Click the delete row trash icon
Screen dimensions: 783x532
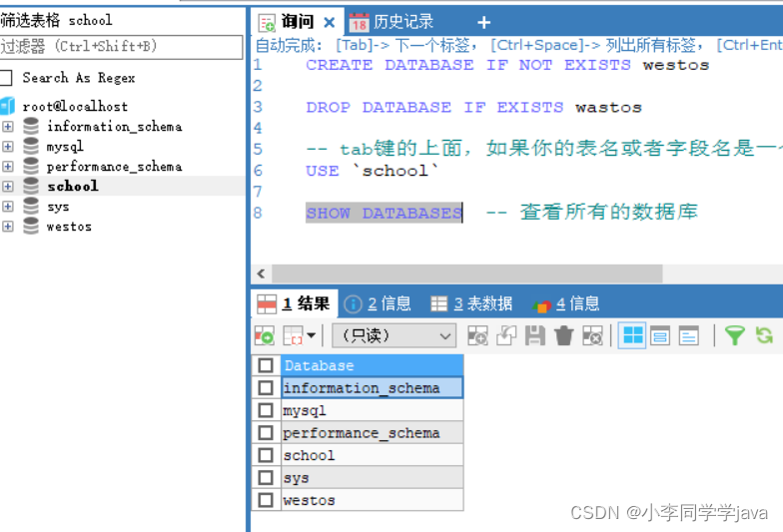click(563, 335)
